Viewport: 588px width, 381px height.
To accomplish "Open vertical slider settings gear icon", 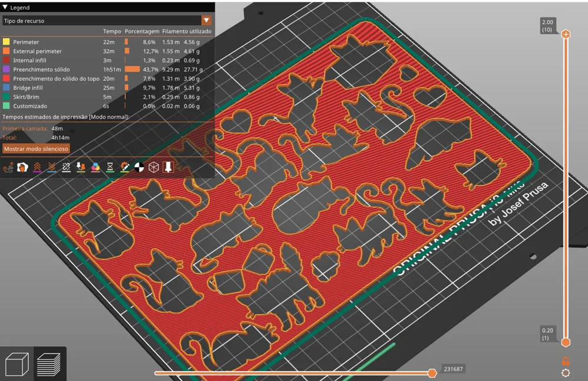I will tap(566, 373).
